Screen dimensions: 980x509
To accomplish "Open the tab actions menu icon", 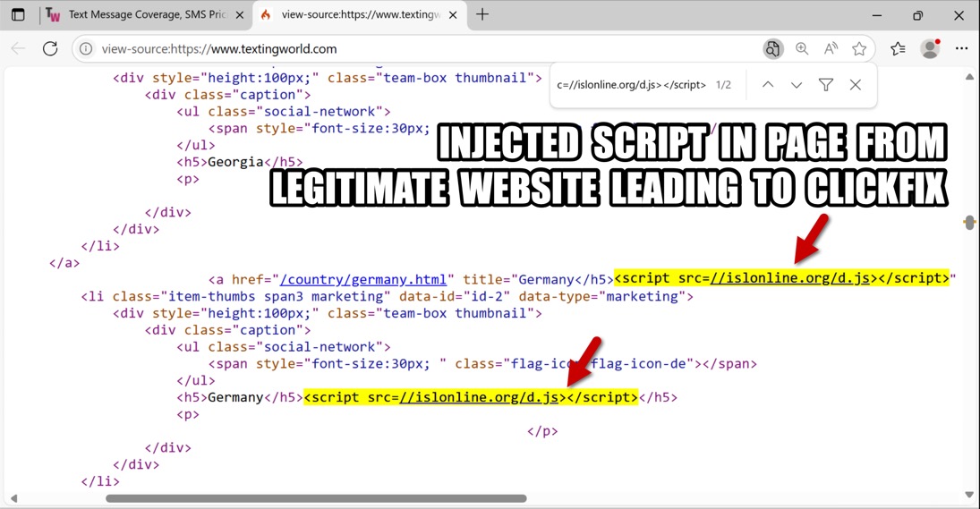I will 18,15.
